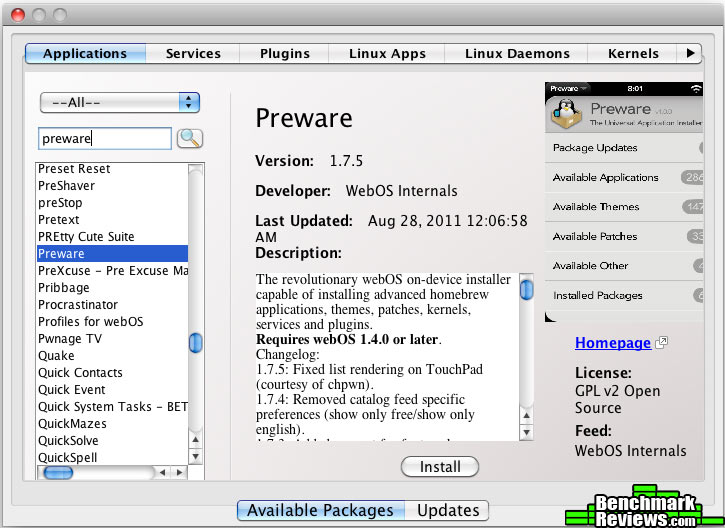The image size is (725, 528).
Task: Open the Plugins tab
Action: pos(285,53)
